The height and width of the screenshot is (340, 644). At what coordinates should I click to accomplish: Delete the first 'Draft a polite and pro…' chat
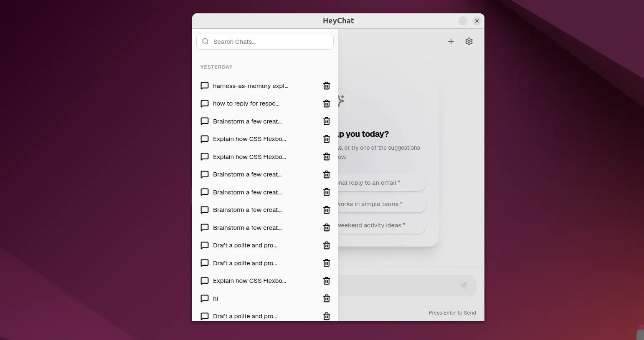[327, 245]
